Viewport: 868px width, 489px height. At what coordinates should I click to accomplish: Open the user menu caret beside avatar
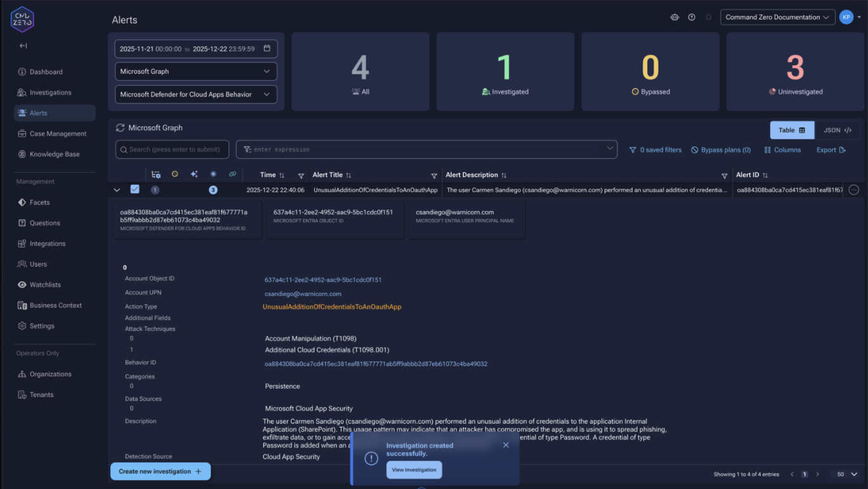coord(859,18)
